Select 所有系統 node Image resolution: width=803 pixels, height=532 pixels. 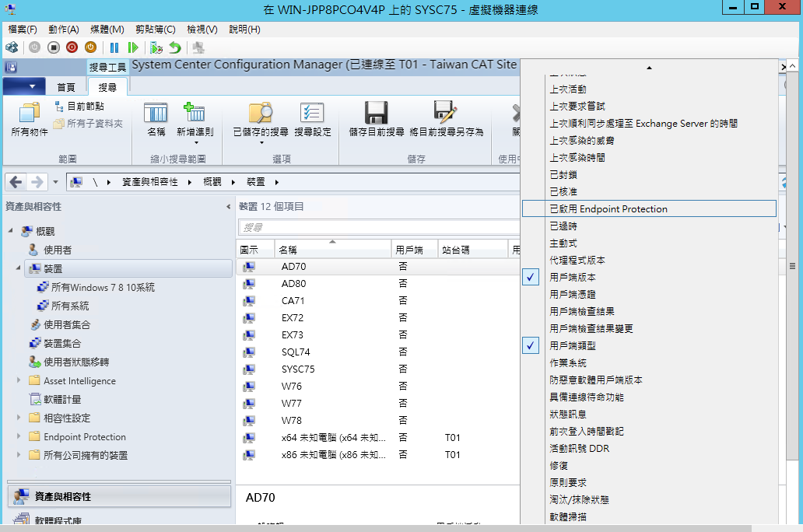click(x=70, y=306)
